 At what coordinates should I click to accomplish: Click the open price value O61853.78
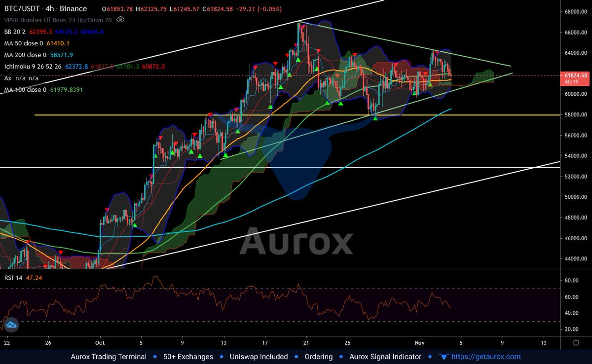point(118,9)
